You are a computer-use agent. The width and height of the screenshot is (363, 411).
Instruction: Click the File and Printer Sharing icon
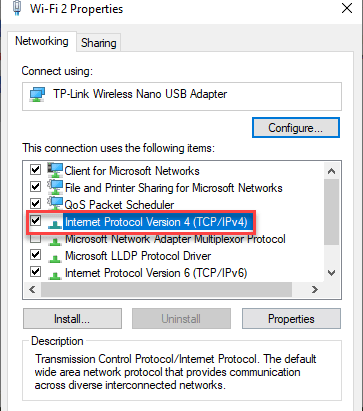pos(55,187)
